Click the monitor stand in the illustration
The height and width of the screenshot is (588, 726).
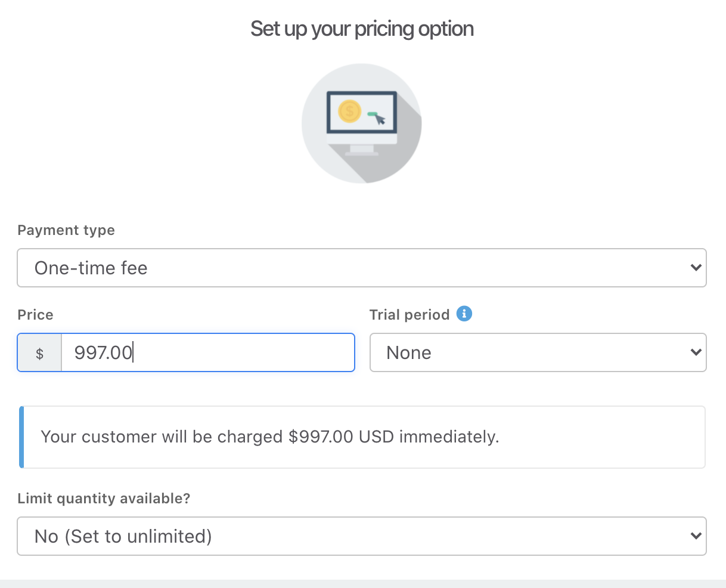tap(362, 150)
